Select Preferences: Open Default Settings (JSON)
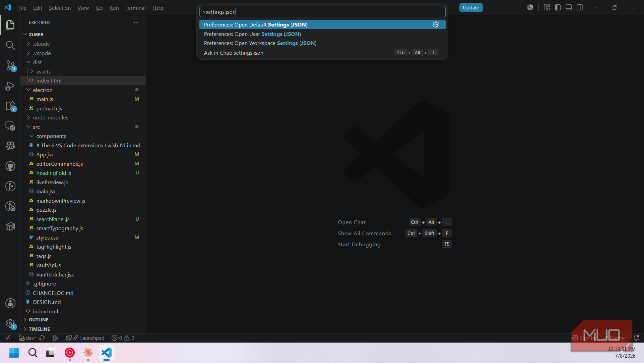 point(322,24)
